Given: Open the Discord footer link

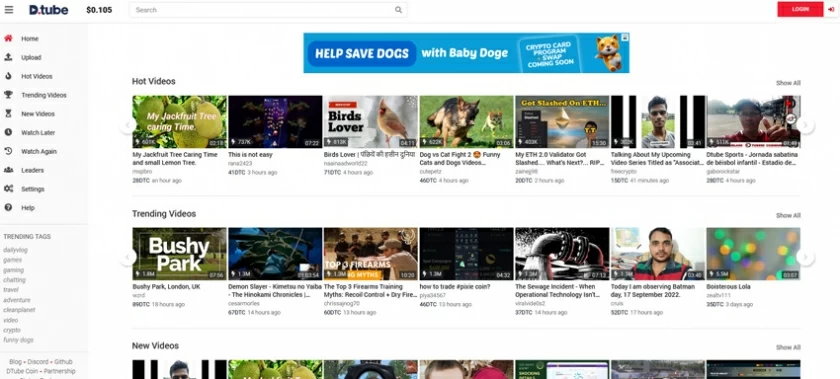Looking at the screenshot, I should point(38,362).
